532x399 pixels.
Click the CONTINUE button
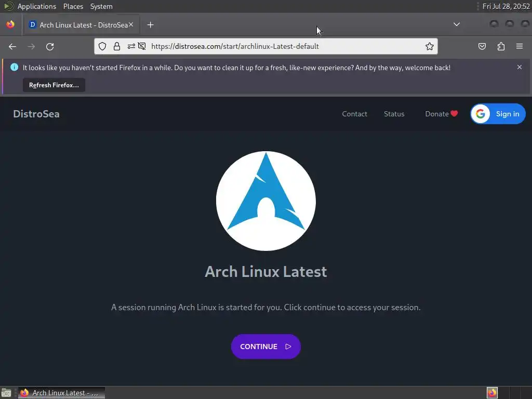265,347
